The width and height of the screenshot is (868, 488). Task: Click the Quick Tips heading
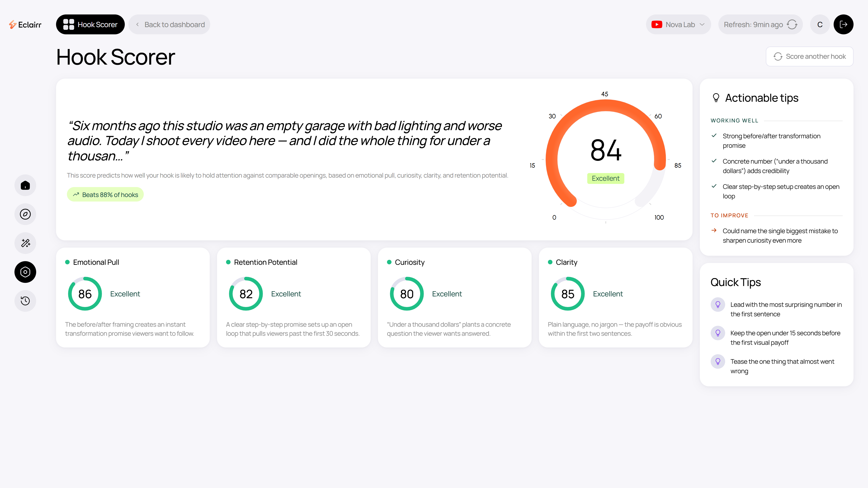tap(736, 282)
